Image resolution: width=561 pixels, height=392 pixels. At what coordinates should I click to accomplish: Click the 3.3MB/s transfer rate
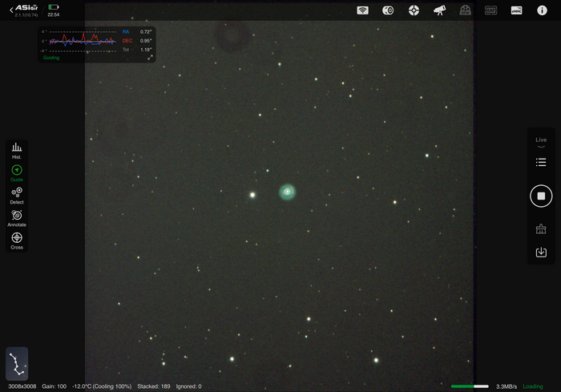tap(507, 386)
